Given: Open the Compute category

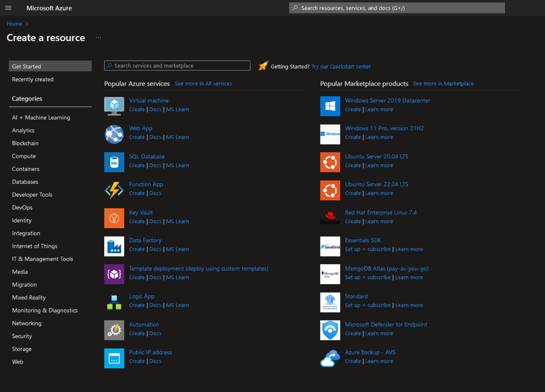Looking at the screenshot, I should click(24, 156).
